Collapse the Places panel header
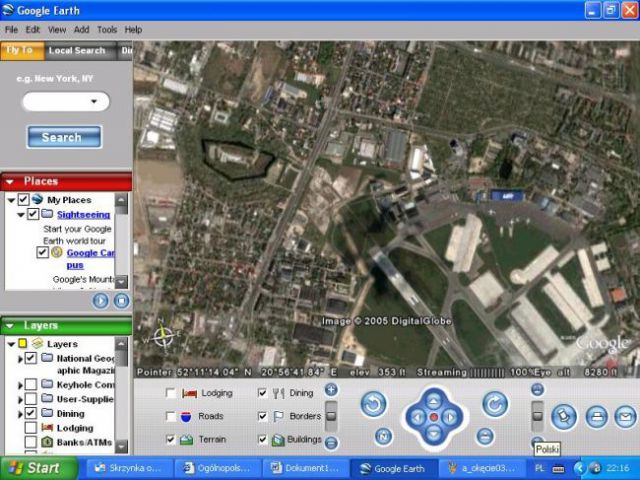Screen dimensions: 640x480 [10, 182]
